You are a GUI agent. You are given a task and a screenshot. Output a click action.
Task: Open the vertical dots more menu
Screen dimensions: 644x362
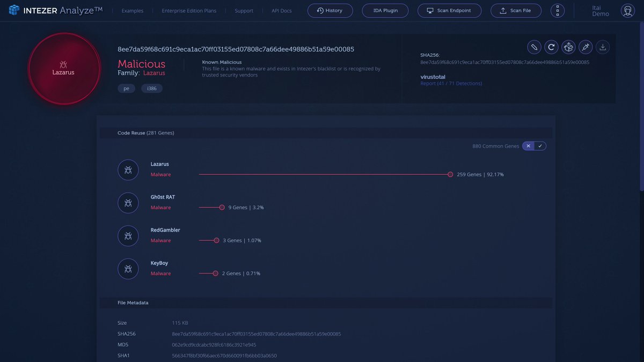point(558,11)
